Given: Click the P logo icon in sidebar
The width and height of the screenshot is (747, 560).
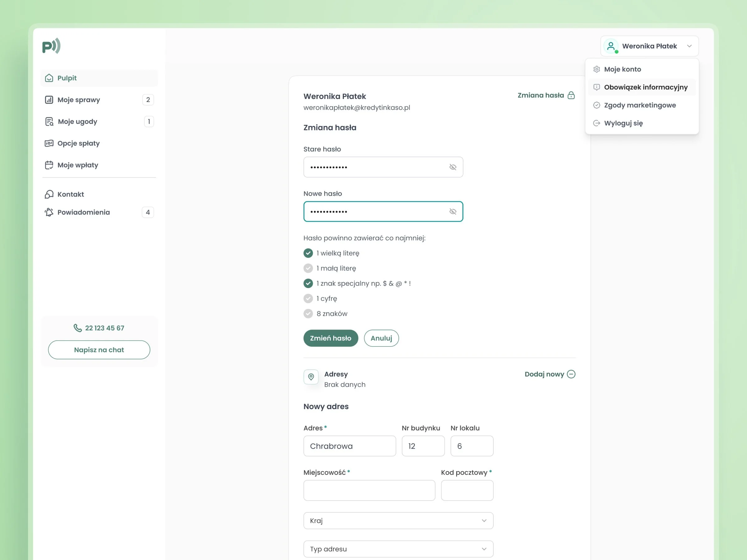Looking at the screenshot, I should (51, 46).
